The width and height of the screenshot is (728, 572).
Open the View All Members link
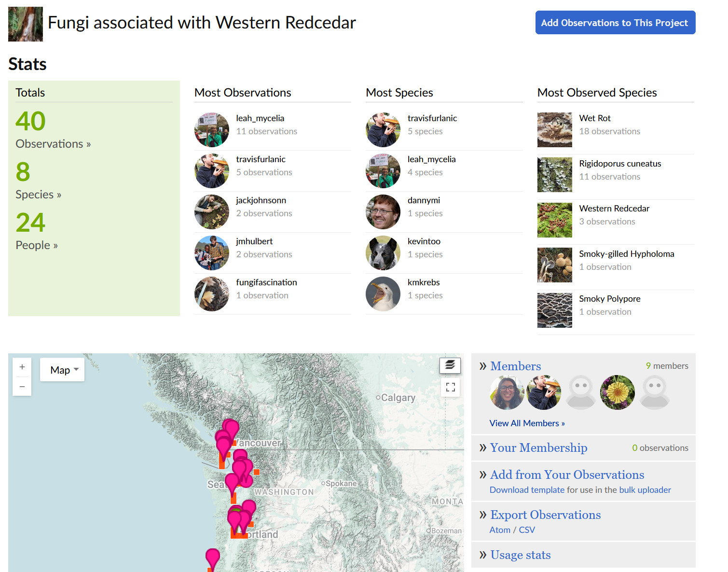click(x=527, y=423)
